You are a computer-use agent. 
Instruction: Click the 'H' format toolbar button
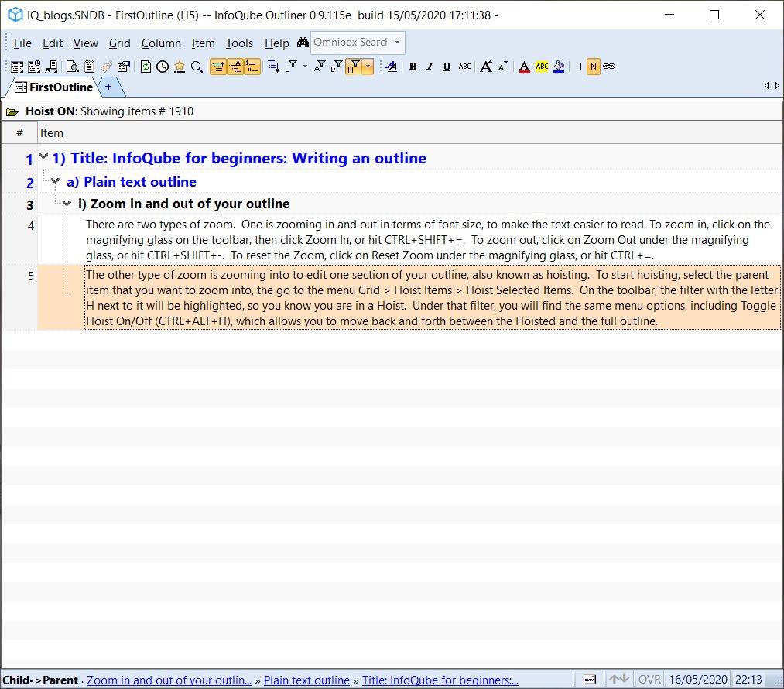click(x=578, y=67)
